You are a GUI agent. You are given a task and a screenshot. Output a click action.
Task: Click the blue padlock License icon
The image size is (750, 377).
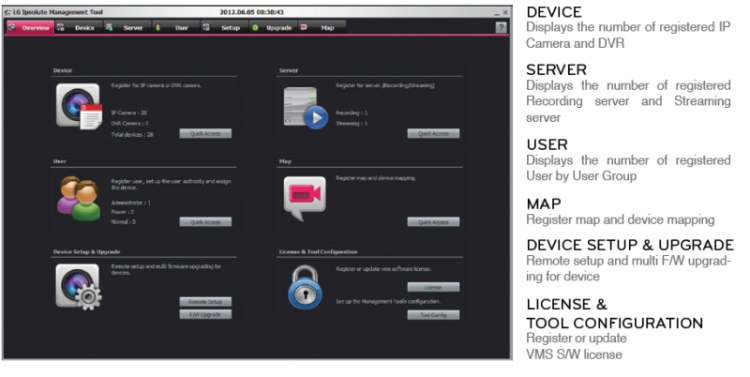[x=305, y=288]
